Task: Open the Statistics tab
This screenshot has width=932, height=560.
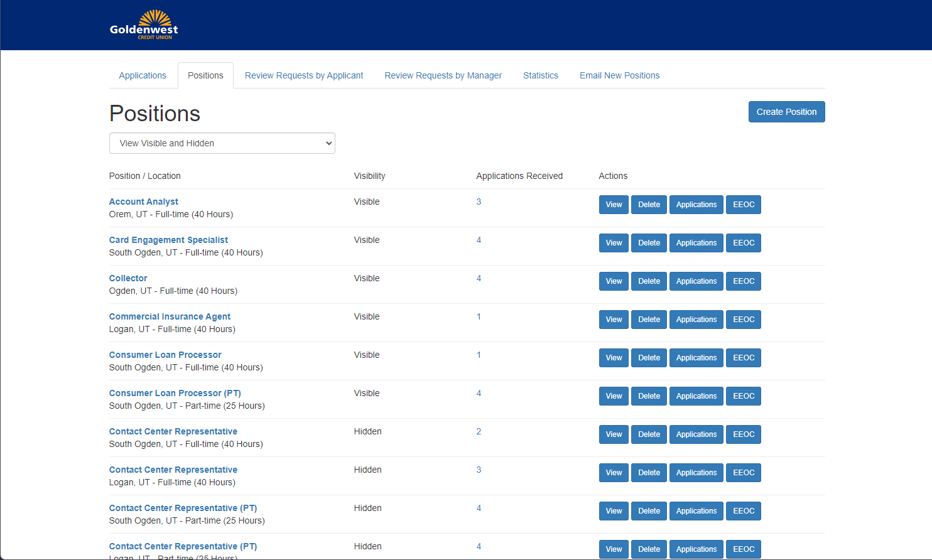Action: click(x=540, y=75)
